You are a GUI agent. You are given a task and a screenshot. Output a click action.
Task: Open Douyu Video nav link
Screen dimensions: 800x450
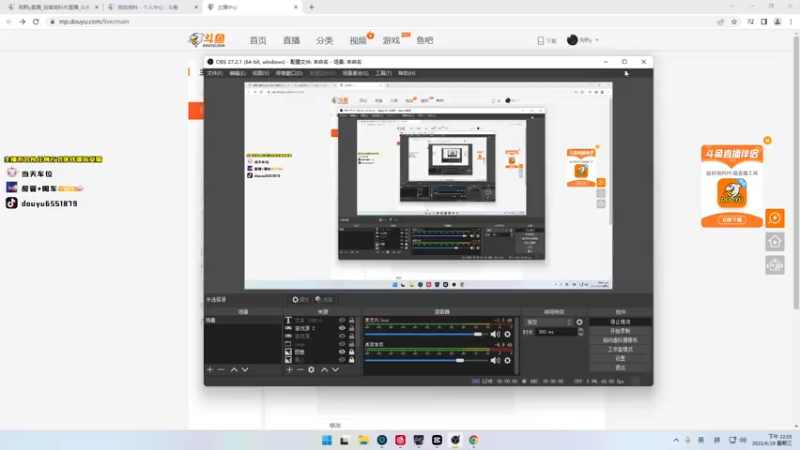(358, 40)
